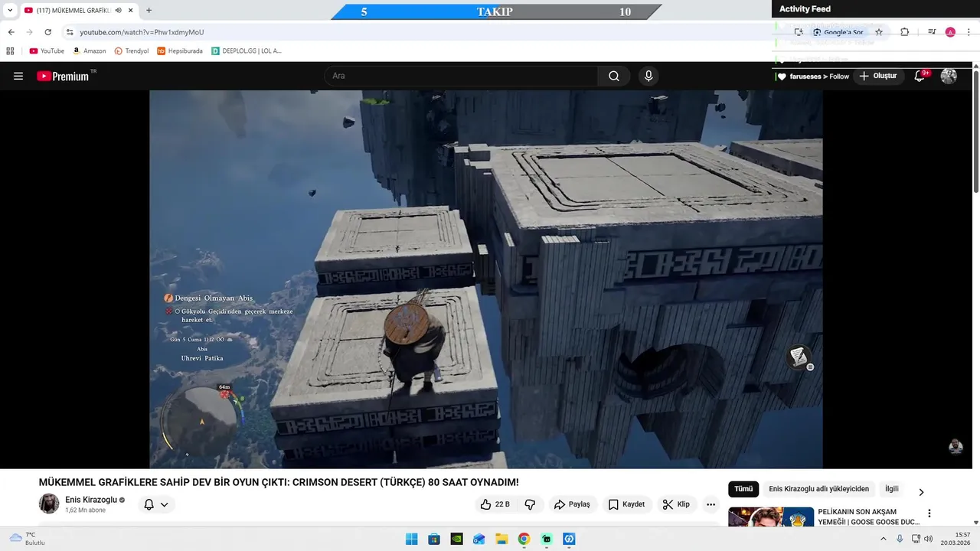Open NVIDIA app from taskbar
Image resolution: width=980 pixels, height=551 pixels.
click(456, 539)
